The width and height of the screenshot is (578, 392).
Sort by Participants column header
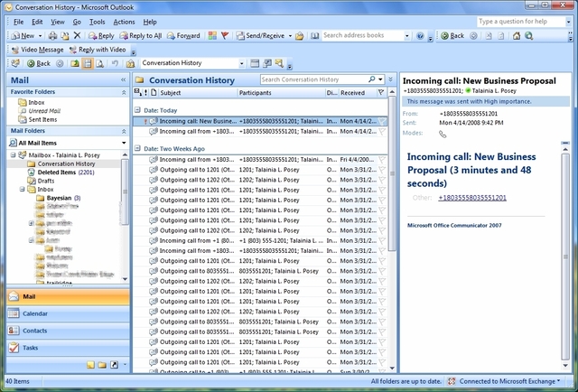coord(281,92)
